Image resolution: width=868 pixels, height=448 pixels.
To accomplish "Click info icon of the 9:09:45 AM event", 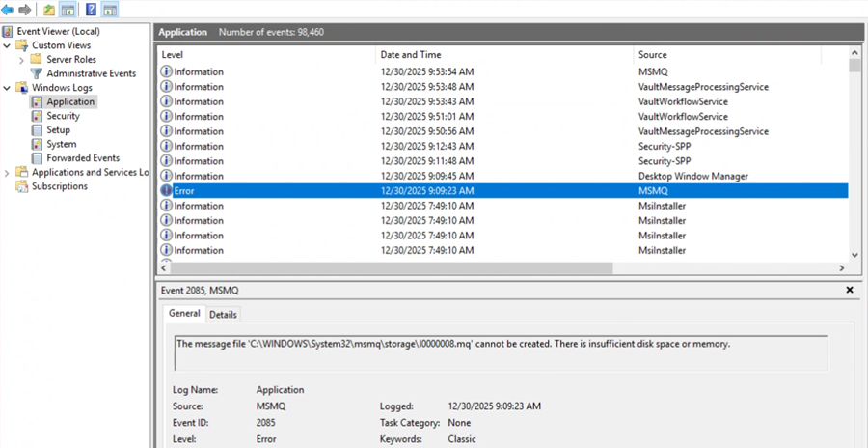I will point(166,176).
